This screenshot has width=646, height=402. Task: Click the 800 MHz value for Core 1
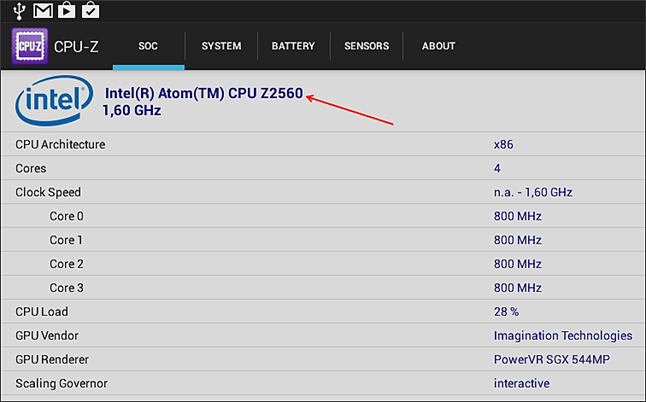coord(517,240)
